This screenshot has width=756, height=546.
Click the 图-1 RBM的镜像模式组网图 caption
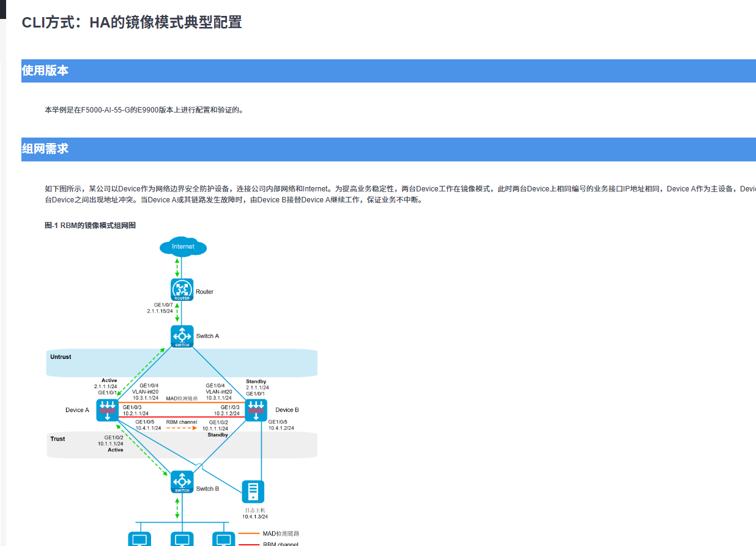pyautogui.click(x=90, y=226)
